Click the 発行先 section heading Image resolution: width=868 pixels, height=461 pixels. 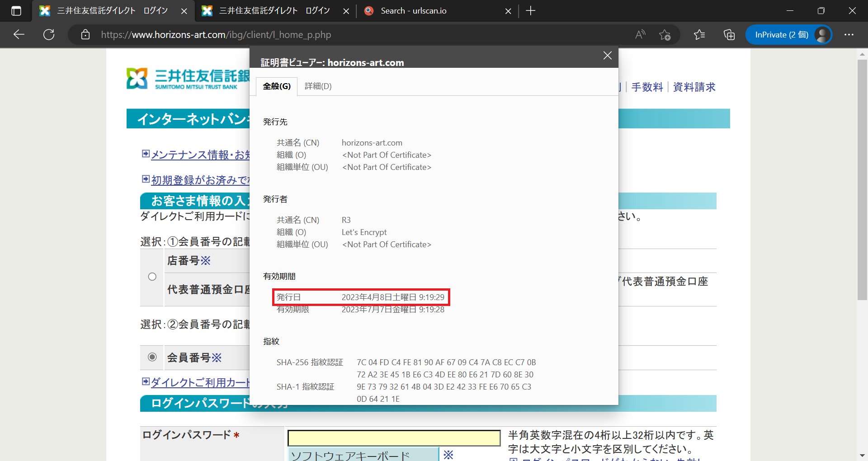coord(275,122)
